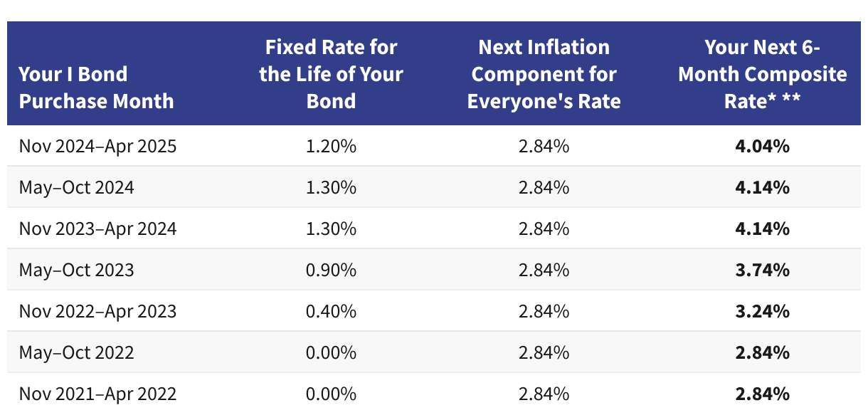Click the "Nov 2023–Apr 2024" row label
This screenshot has width=868, height=420.
[97, 229]
